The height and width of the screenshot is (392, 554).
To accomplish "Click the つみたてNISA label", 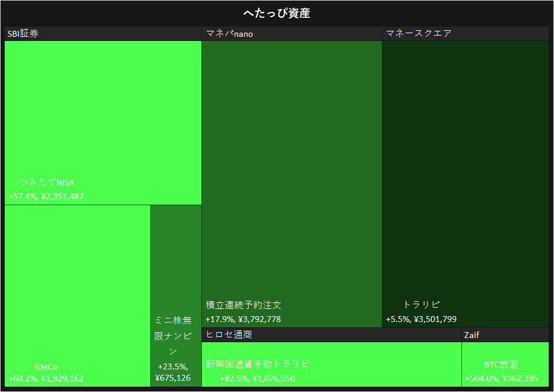I will coord(47,183).
